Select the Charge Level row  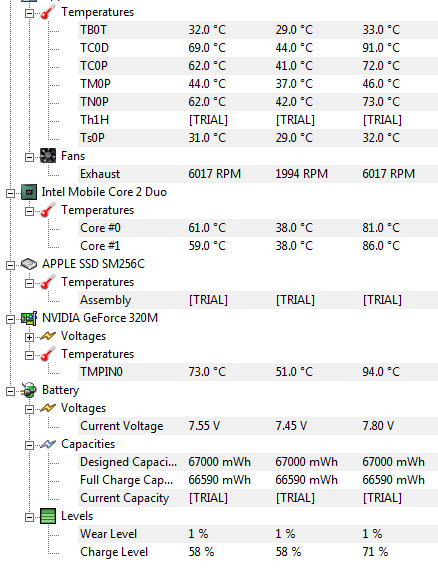[258, 552]
